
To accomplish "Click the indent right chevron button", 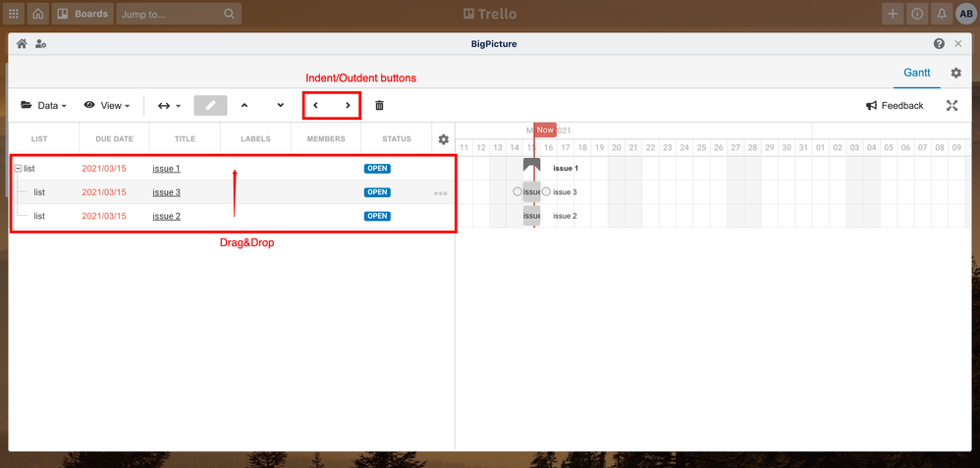I will [x=349, y=106].
